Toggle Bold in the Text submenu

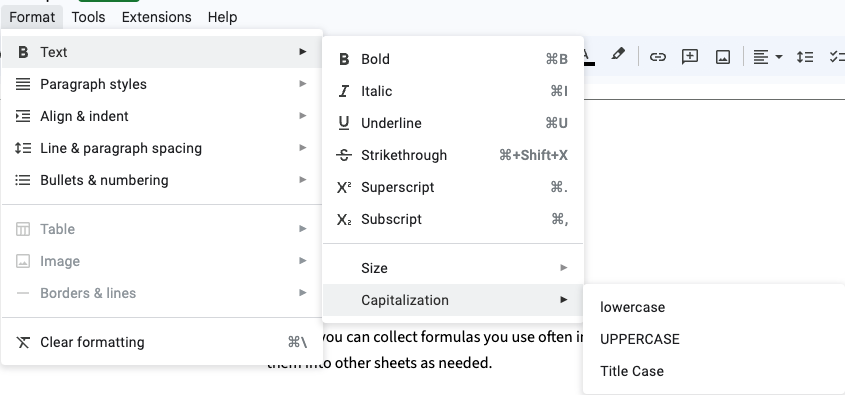(453, 59)
